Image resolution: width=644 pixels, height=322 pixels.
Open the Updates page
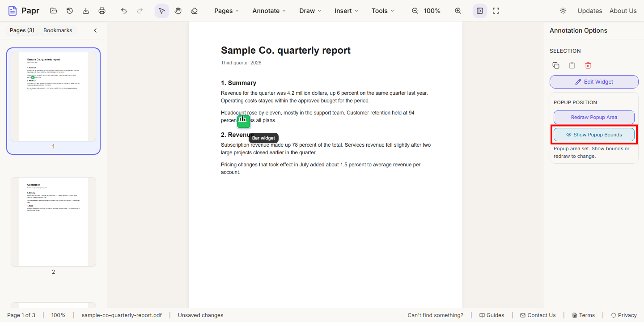pyautogui.click(x=589, y=11)
